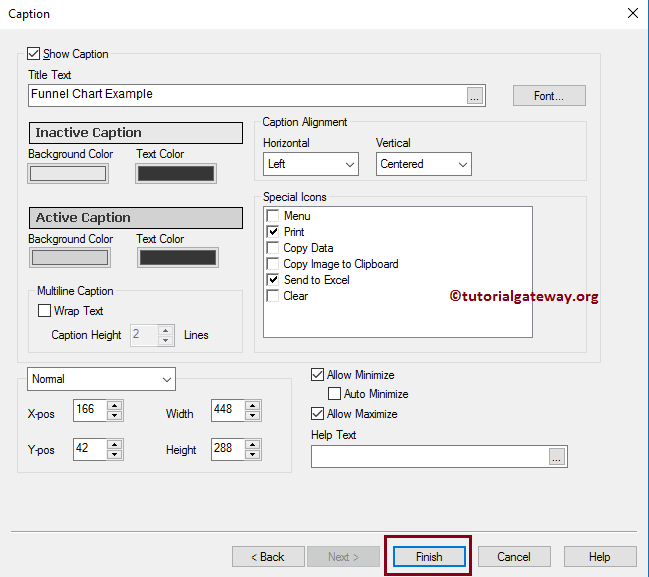Click the Height value field
The height and width of the screenshot is (577, 649).
click(228, 449)
